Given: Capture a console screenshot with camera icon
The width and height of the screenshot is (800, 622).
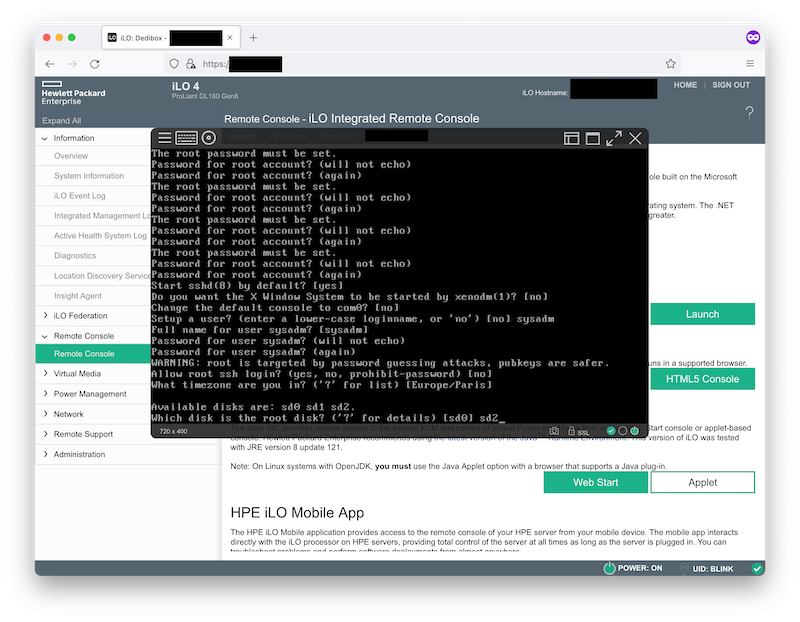Looking at the screenshot, I should [554, 431].
